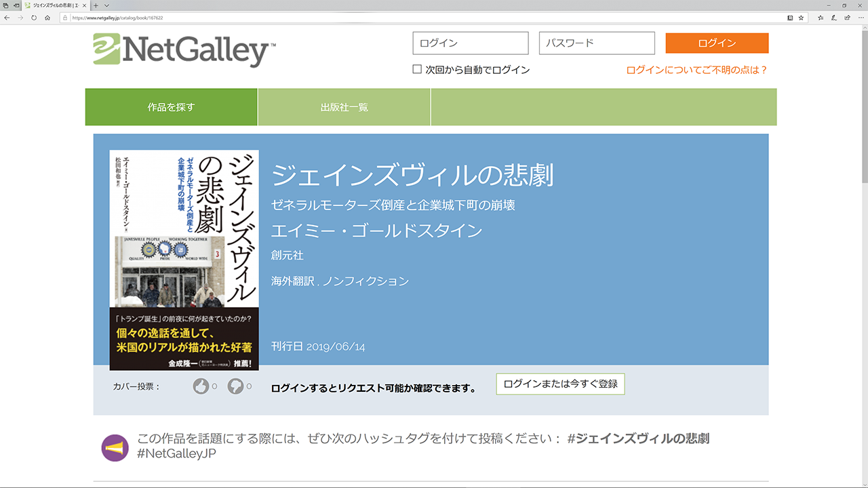Click the subtitle ゼネラルモーターズ倒産と企業城下町の崩壊
This screenshot has width=868, height=488.
click(393, 205)
